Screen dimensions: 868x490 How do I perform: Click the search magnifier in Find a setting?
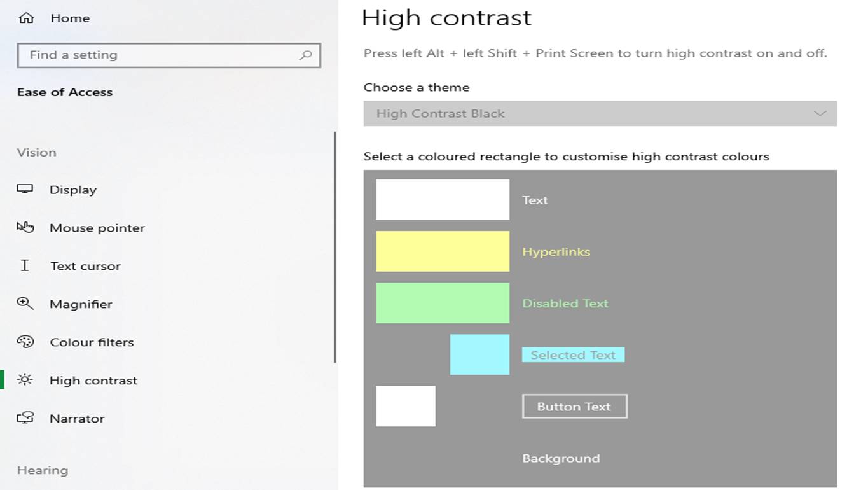[x=307, y=55]
